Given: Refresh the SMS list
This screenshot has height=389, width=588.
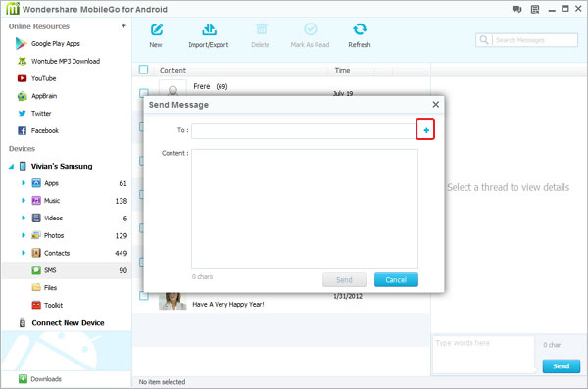Looking at the screenshot, I should click(x=360, y=29).
